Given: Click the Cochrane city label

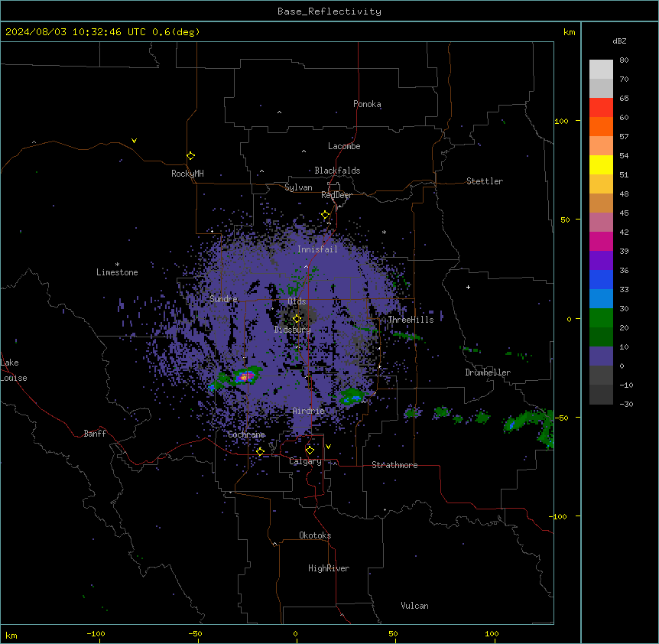Looking at the screenshot, I should pos(246,434).
